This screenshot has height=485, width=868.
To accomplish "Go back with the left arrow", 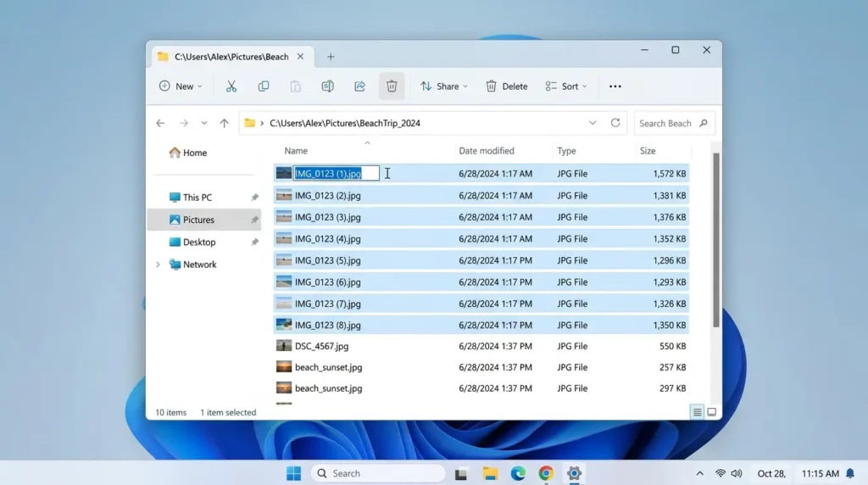I will (x=160, y=123).
